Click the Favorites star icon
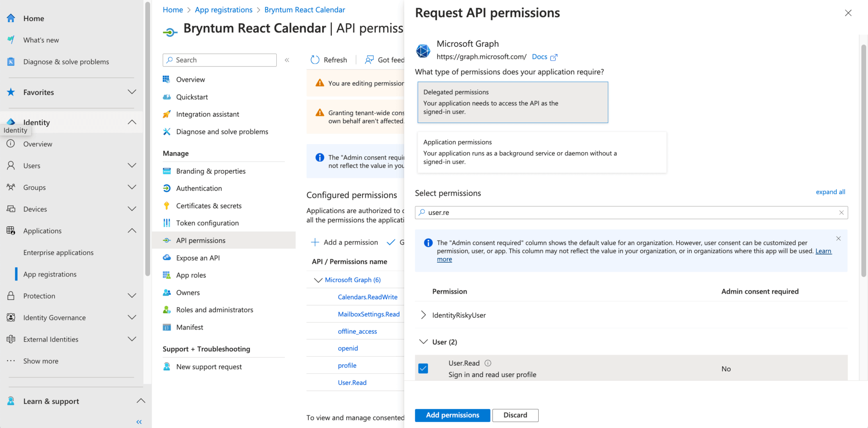Viewport: 868px width, 428px height. [11, 92]
